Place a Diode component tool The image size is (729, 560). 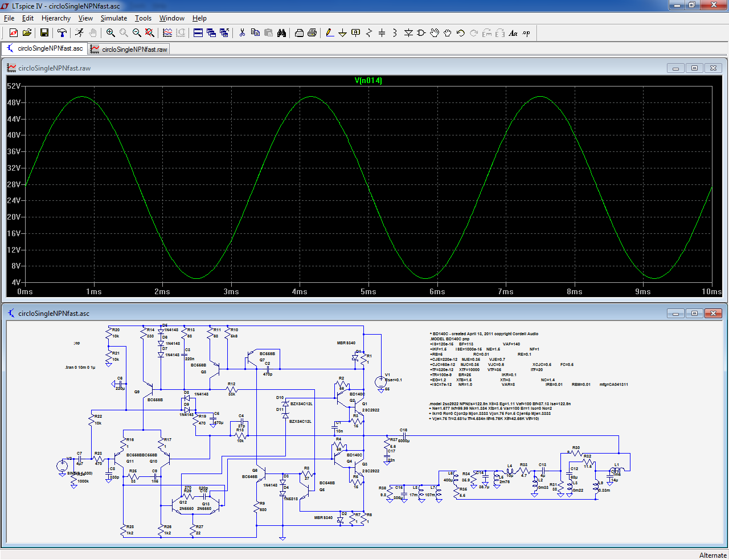[x=408, y=33]
